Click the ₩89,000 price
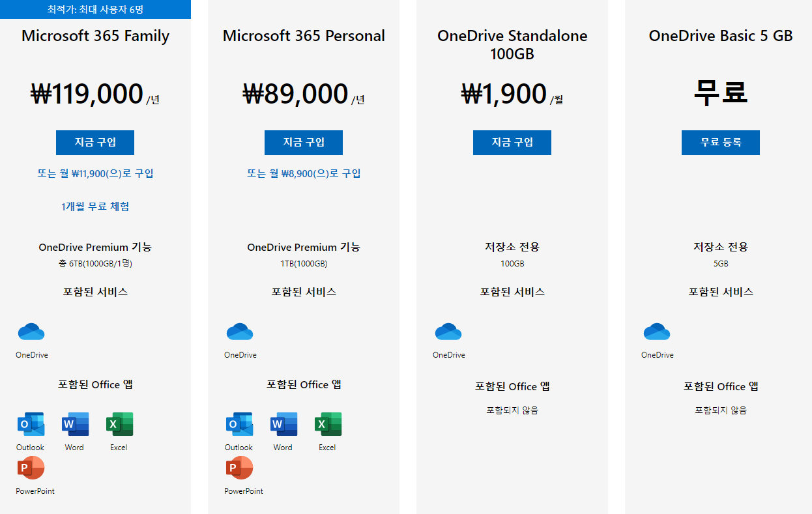The height and width of the screenshot is (514, 812). pyautogui.click(x=295, y=94)
